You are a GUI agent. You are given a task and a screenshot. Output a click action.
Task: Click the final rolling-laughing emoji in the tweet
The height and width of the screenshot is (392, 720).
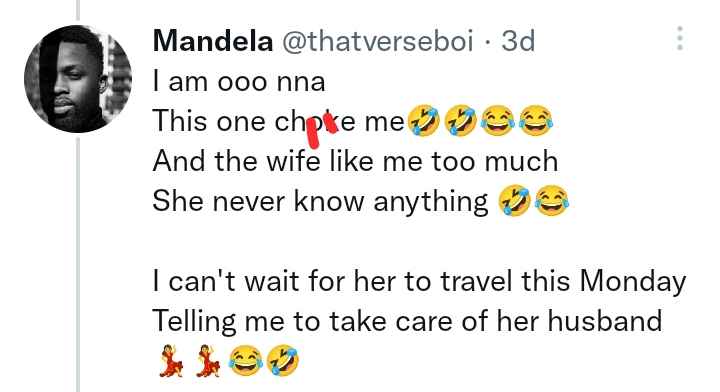pos(282,360)
